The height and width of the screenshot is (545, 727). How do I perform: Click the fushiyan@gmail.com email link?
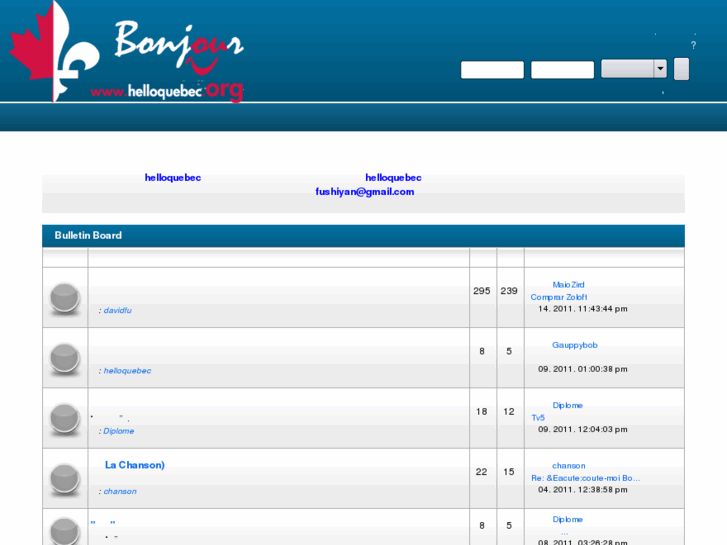pos(365,192)
